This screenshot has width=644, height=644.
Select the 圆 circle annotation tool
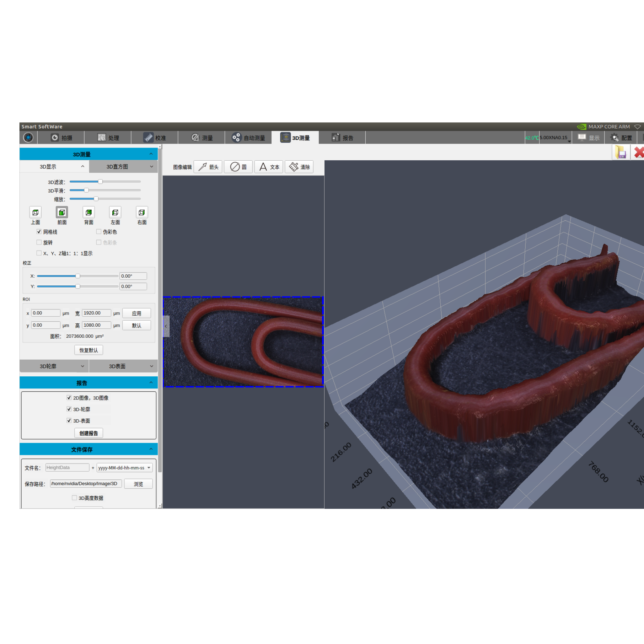coord(238,167)
